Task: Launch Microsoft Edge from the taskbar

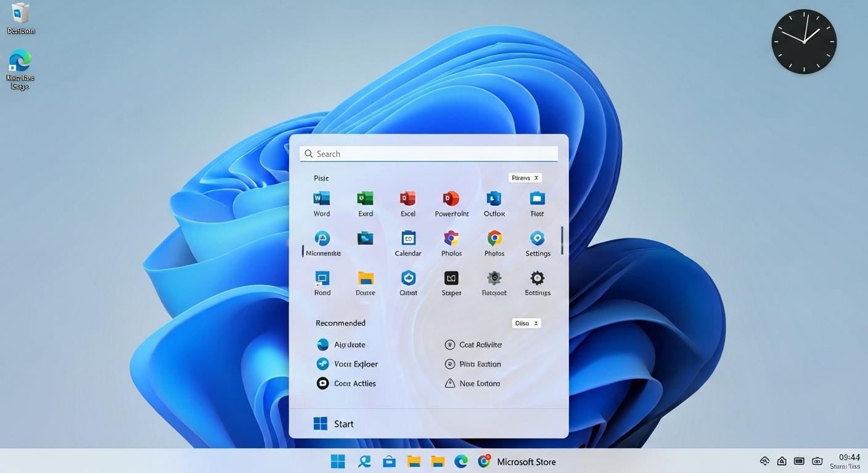Action: 461,461
